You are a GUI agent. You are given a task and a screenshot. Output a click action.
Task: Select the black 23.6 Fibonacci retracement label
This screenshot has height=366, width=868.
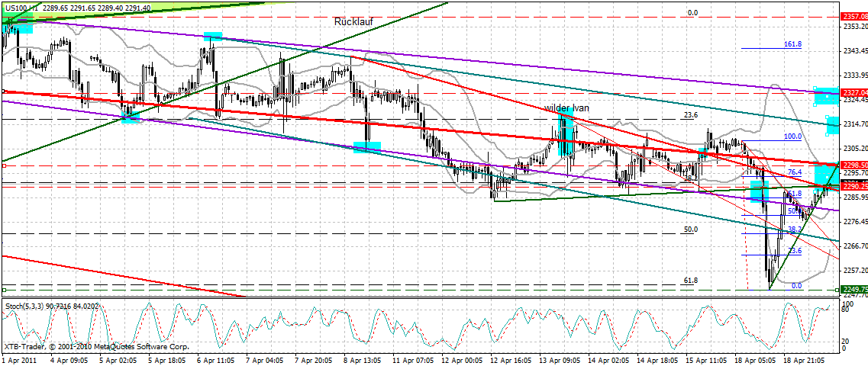click(x=691, y=115)
